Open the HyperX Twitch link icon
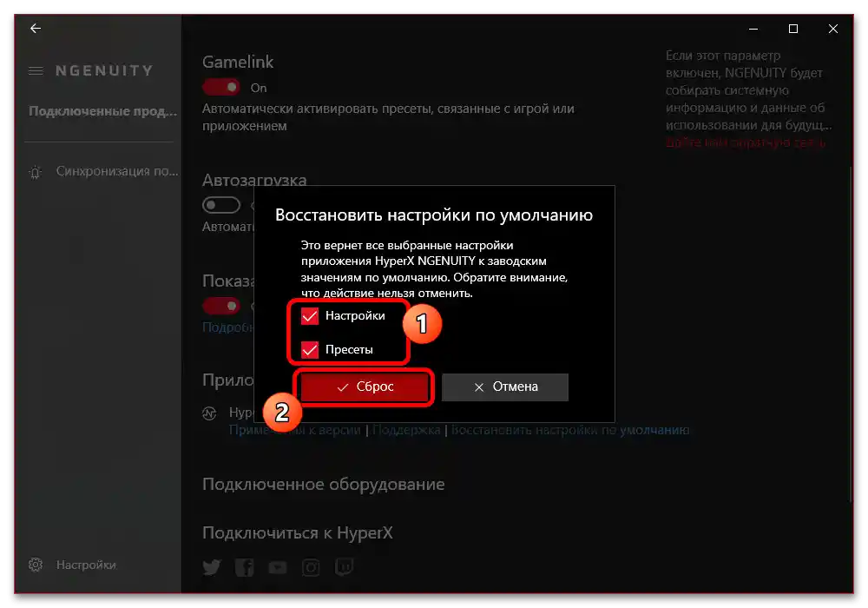868x608 pixels. [x=344, y=567]
